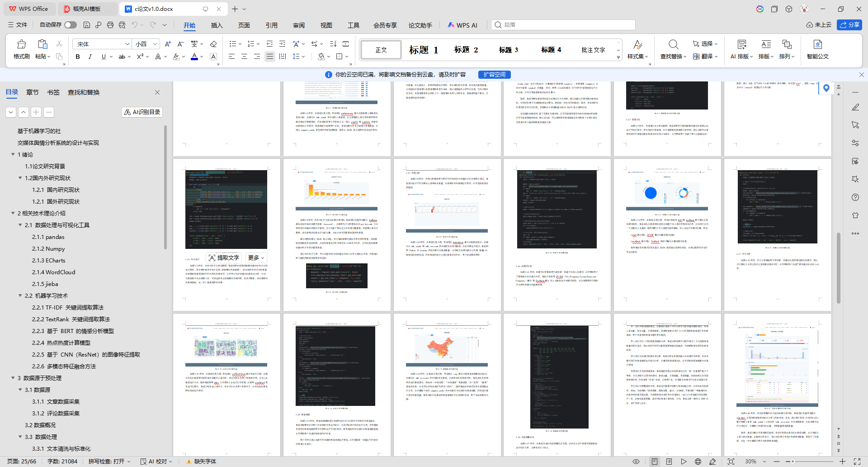Click the text highlight color icon

[x=176, y=57]
